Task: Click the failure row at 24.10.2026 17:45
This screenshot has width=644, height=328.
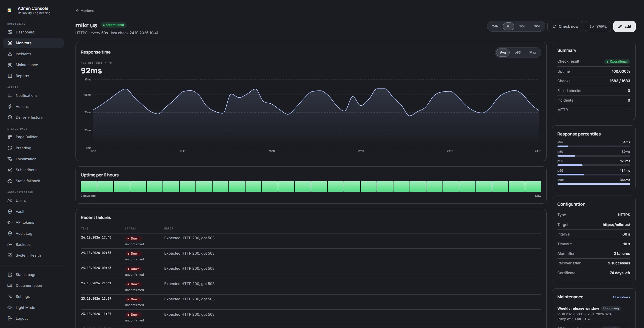Action: click(311, 241)
